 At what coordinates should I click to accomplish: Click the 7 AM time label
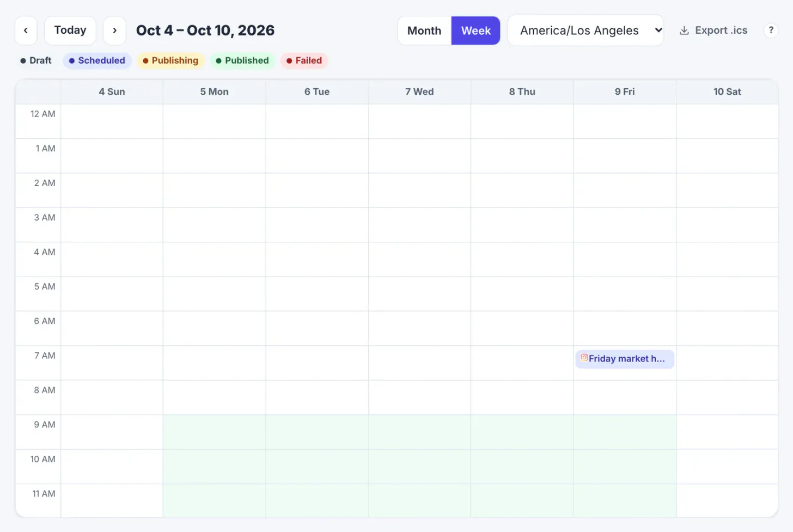45,356
